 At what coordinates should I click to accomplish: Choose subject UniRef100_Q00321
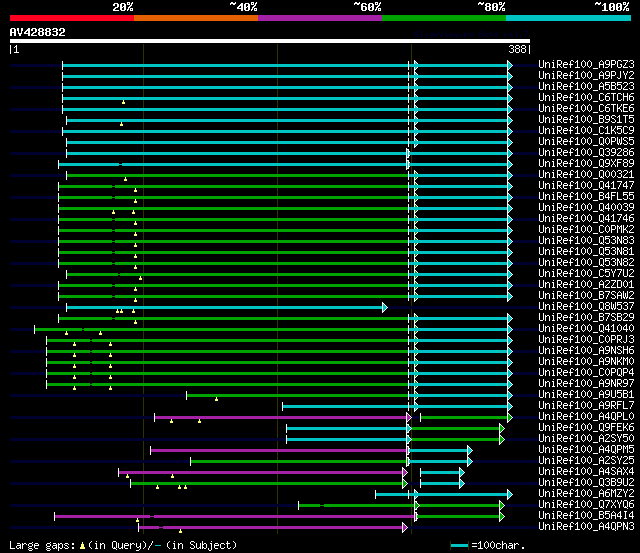(x=586, y=175)
